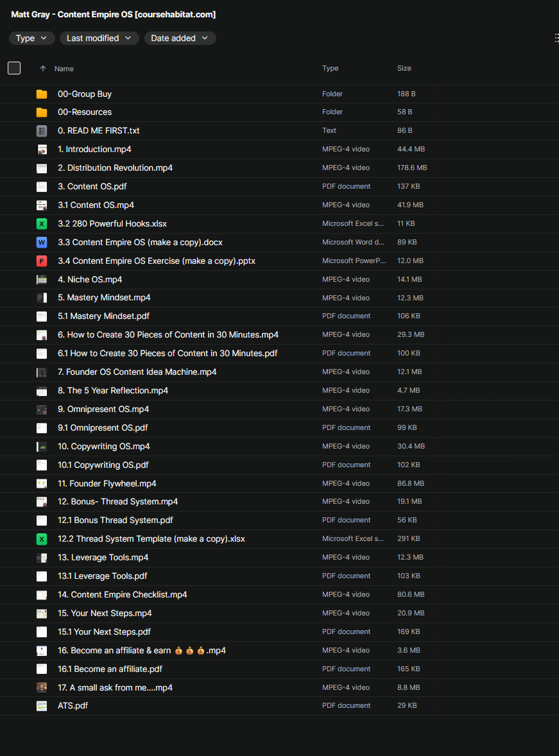Image resolution: width=559 pixels, height=756 pixels.
Task: Click the READ ME FIRST text file icon
Action: 42,131
